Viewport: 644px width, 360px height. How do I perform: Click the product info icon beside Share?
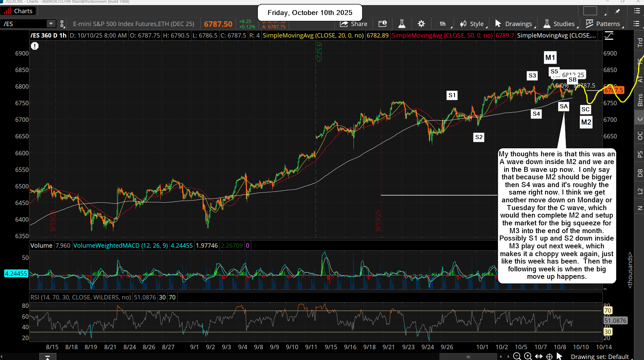(x=383, y=24)
